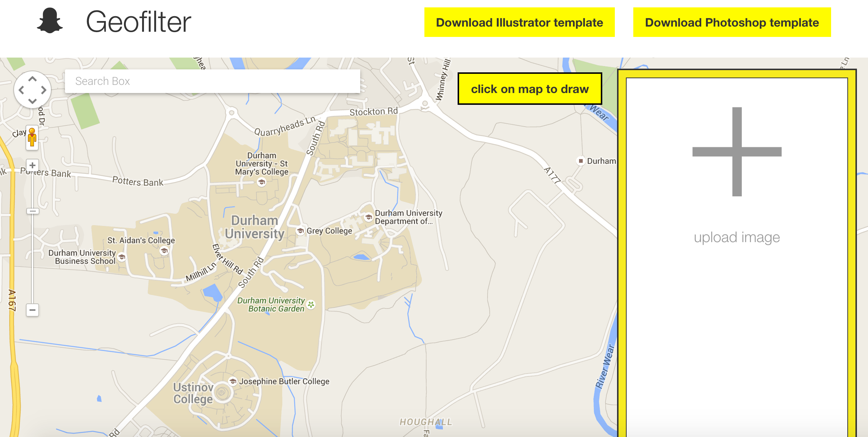Click the 'Ustinov College' map label
Screen dimensions: 868x437
pyautogui.click(x=193, y=393)
